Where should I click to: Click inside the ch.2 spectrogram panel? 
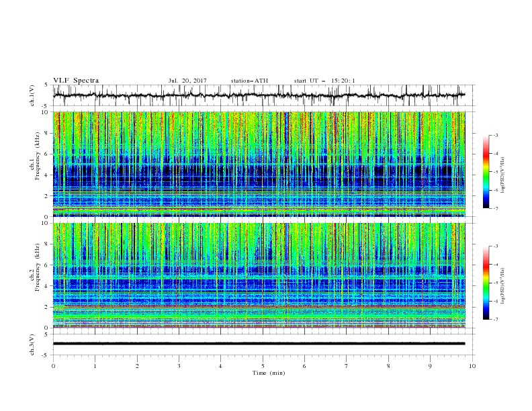coord(259,275)
